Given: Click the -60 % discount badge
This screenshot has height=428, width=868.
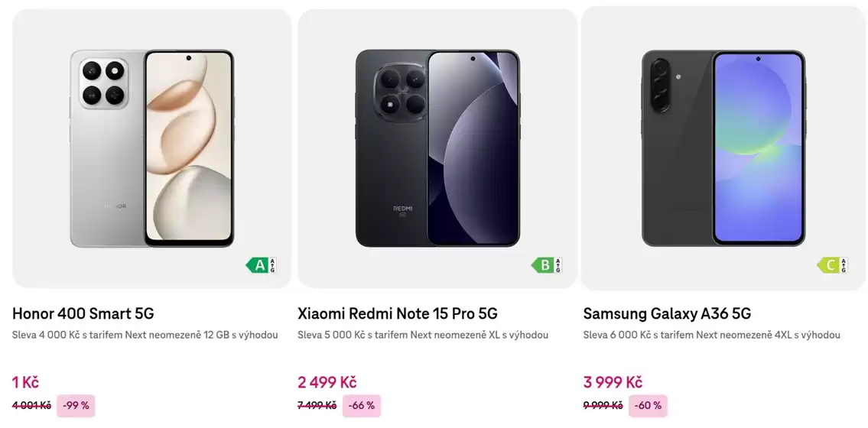Looking at the screenshot, I should click(648, 406).
